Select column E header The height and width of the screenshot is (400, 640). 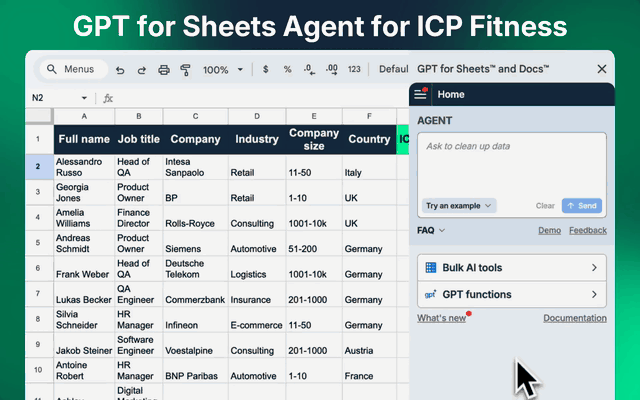coord(314,116)
